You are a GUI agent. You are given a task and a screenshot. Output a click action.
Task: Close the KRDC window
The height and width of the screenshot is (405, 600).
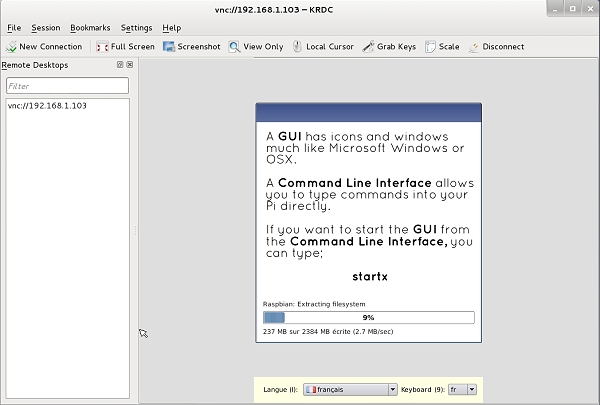point(590,9)
